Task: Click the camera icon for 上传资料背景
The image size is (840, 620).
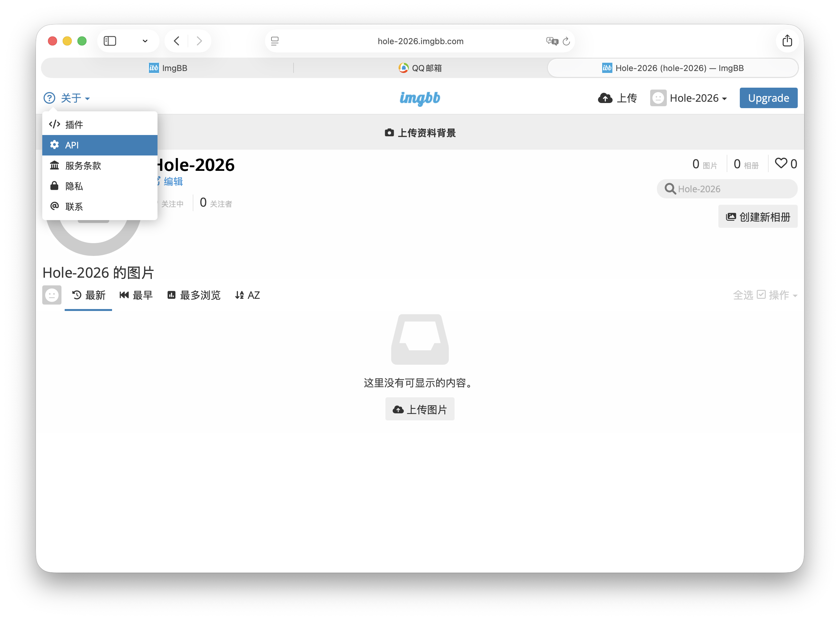Action: pos(390,132)
